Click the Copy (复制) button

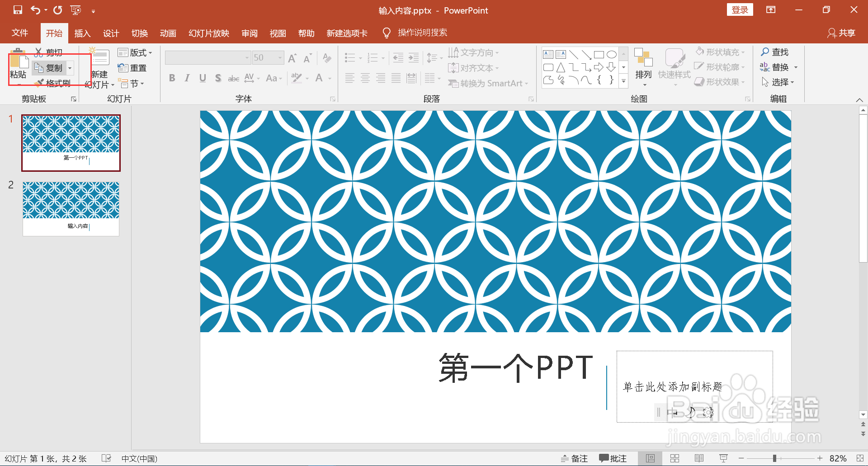pos(49,68)
